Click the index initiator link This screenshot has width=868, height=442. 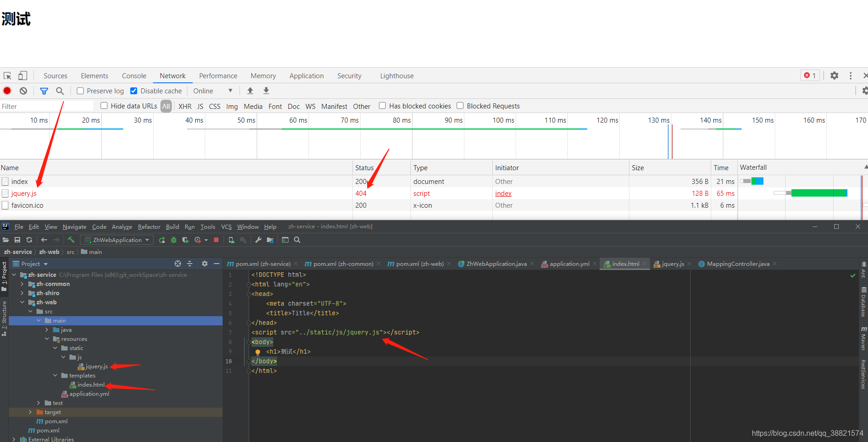(x=503, y=194)
